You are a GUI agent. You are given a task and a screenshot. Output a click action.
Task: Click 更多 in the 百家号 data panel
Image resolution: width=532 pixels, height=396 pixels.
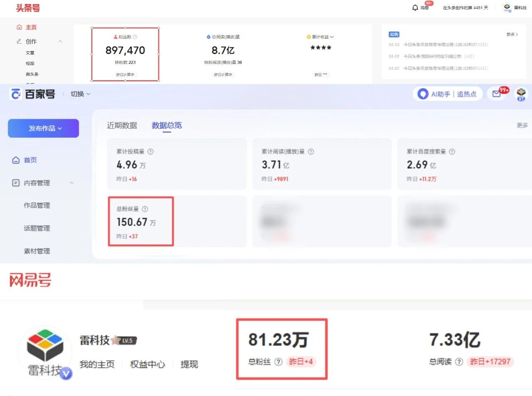click(x=522, y=125)
